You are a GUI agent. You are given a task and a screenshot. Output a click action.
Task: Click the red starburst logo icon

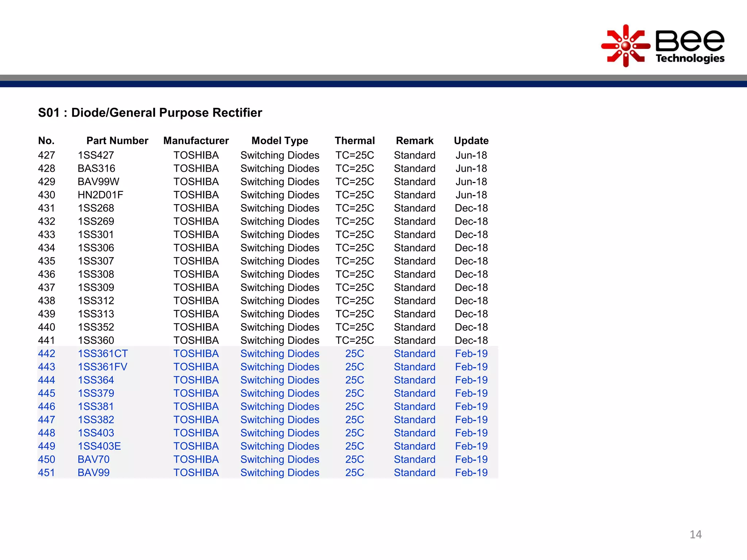click(626, 46)
